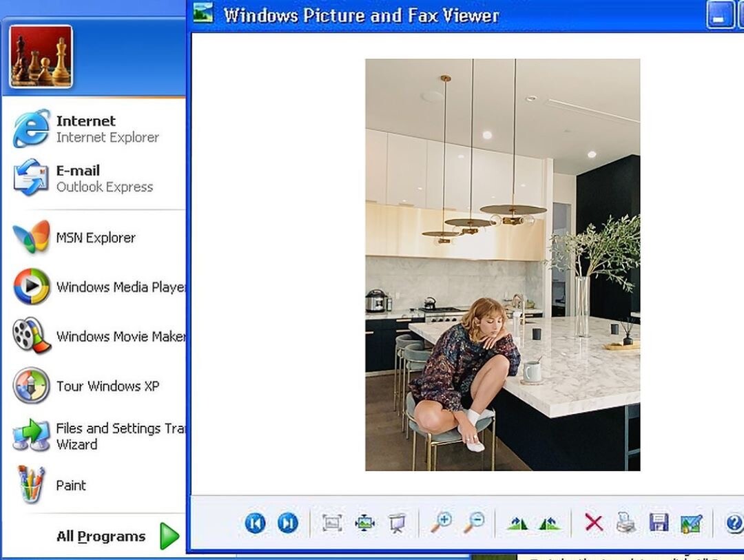Click the Best Fit icon

pyautogui.click(x=332, y=523)
